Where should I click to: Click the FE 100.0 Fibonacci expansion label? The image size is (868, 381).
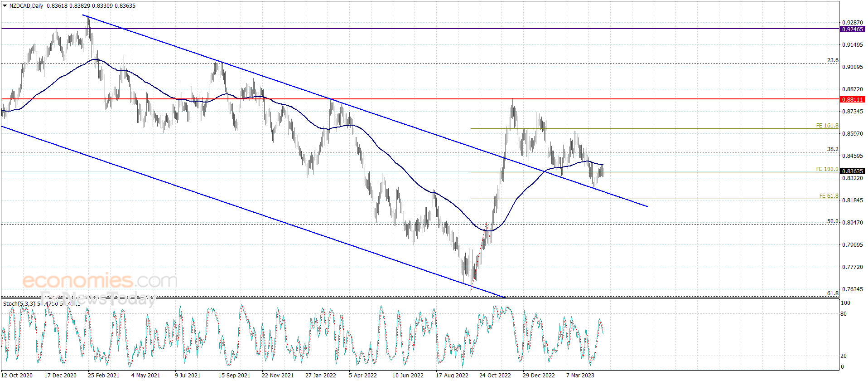click(827, 169)
